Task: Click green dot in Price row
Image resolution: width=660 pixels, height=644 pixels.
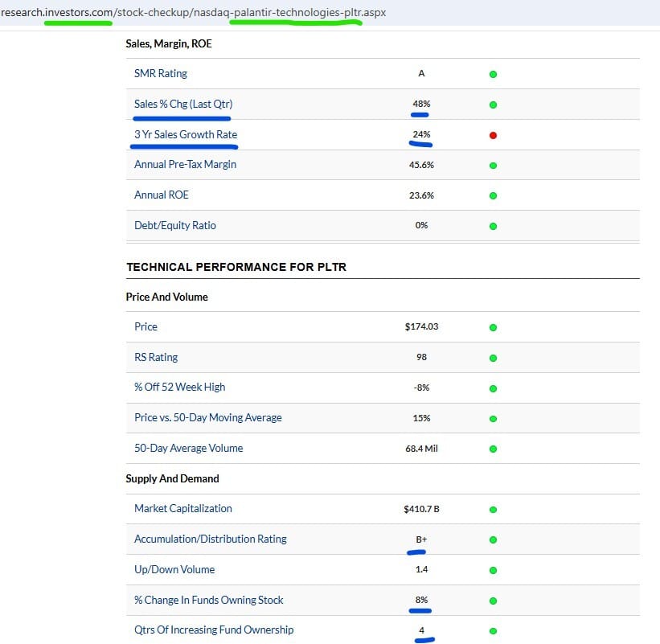Action: pos(493,327)
